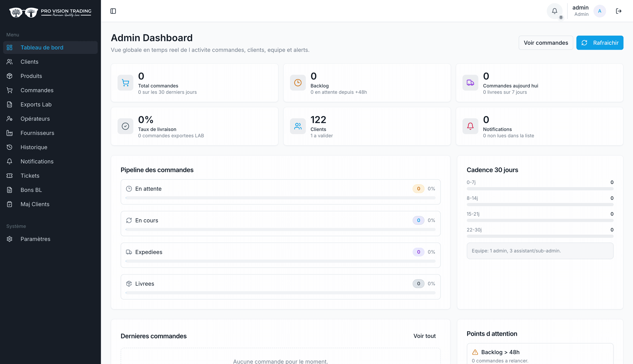633x364 pixels.
Task: Open Paramètres under Système
Action: click(x=50, y=239)
